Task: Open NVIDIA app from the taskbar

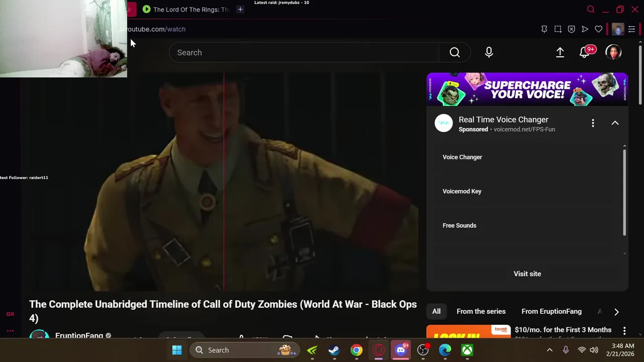Action: 312,350
